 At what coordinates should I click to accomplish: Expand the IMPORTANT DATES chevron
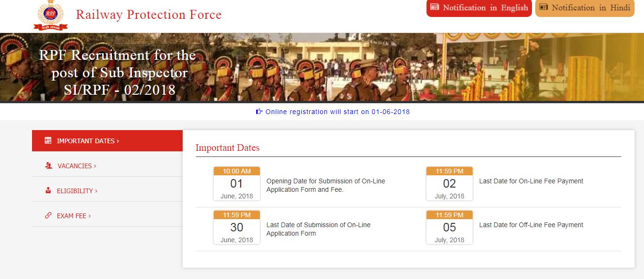point(118,140)
